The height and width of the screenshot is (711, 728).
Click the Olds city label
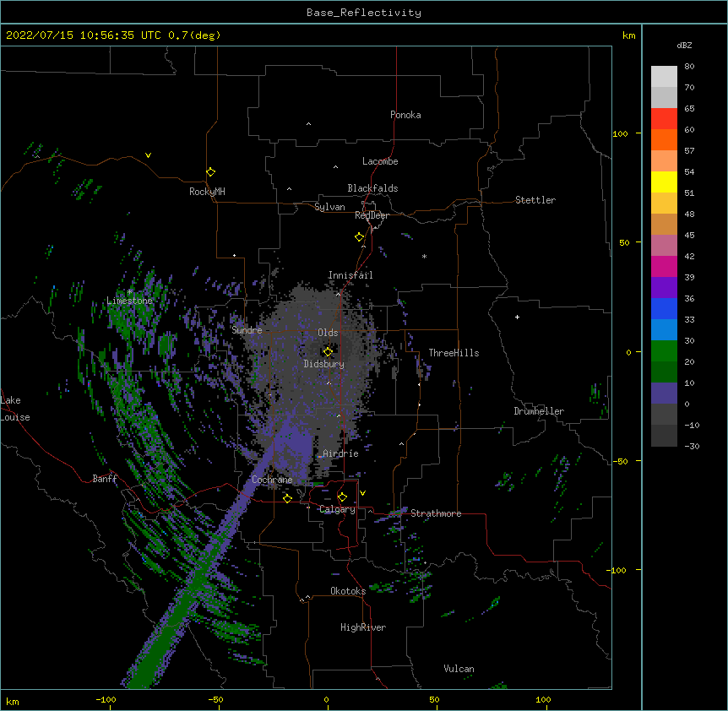click(328, 333)
